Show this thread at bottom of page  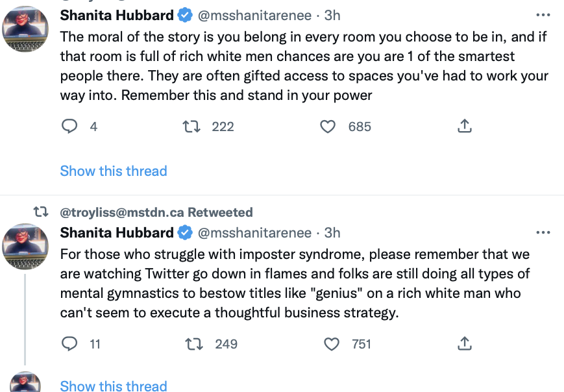114,386
